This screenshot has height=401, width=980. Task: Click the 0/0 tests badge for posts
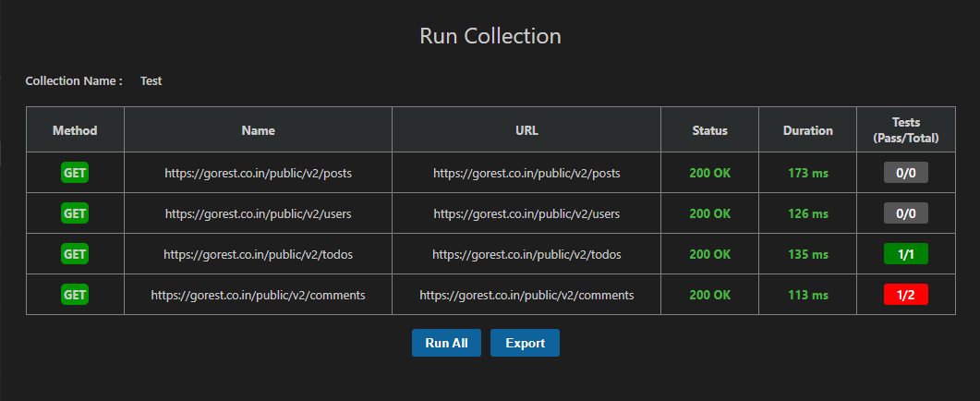coord(905,173)
